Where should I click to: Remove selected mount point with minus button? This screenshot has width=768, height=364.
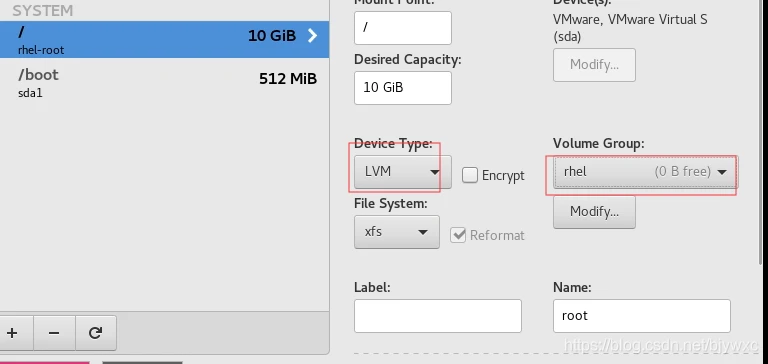click(x=54, y=333)
